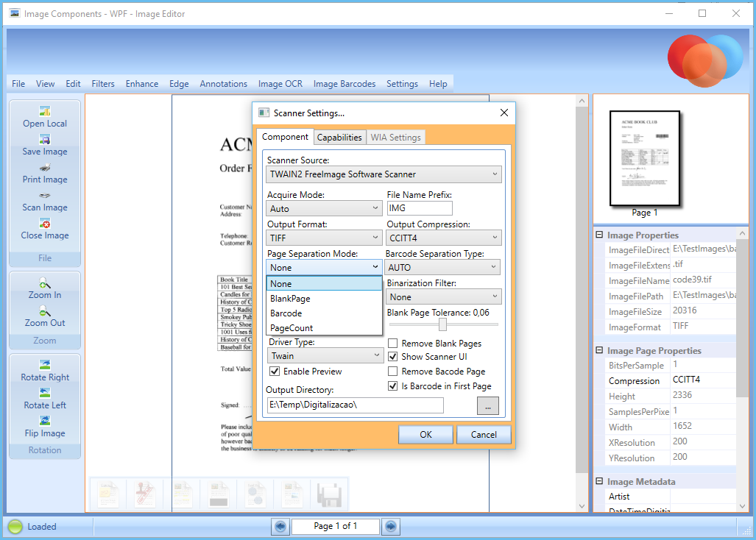Open a local file with Open Local icon
The width and height of the screenshot is (756, 540).
[x=45, y=111]
